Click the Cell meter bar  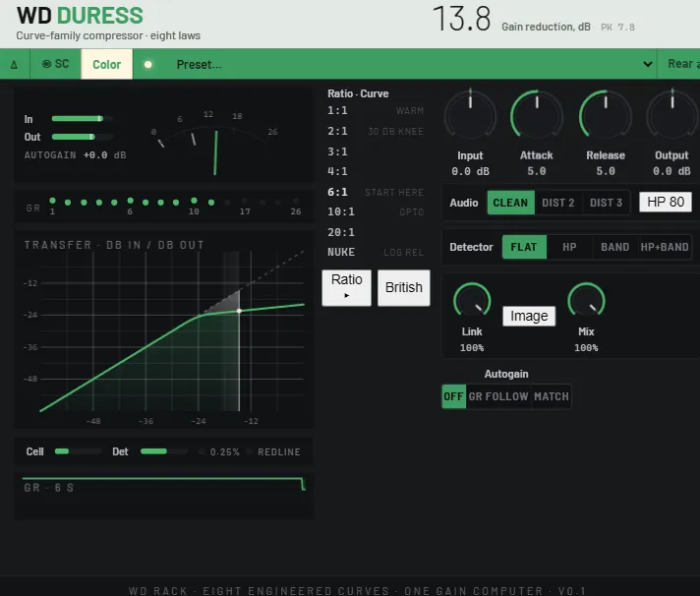[78, 451]
